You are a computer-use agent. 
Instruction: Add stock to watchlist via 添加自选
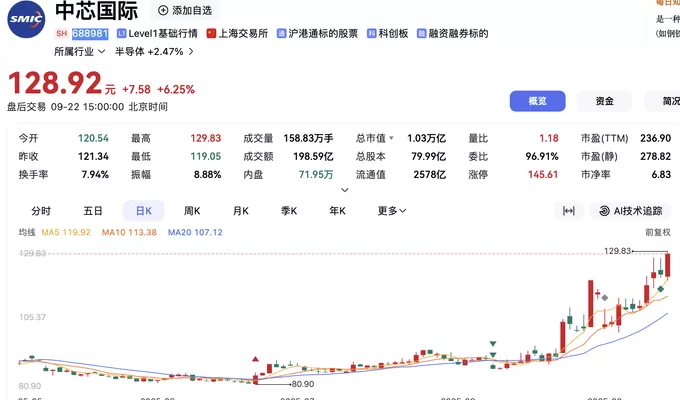185,10
